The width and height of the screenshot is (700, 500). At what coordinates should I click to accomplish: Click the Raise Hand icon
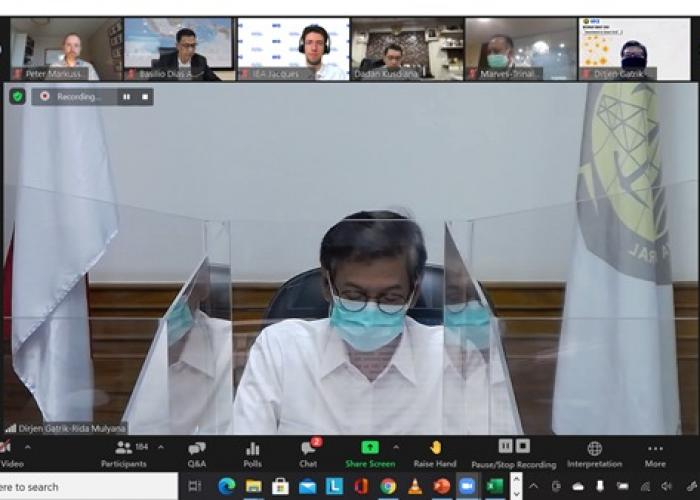pyautogui.click(x=435, y=452)
